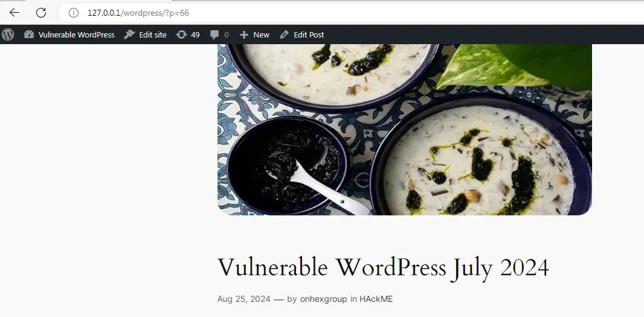Open the onhexgroup author link
The height and width of the screenshot is (317, 644).
point(324,299)
